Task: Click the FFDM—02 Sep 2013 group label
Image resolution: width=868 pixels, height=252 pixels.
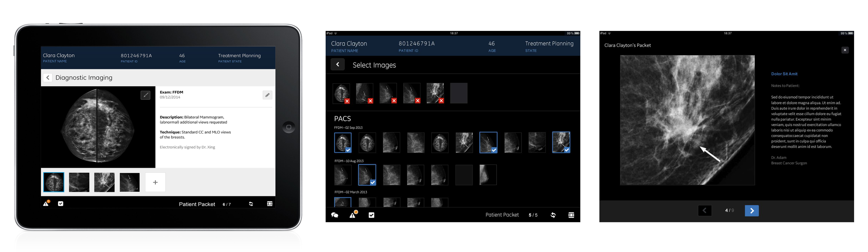Action: [x=348, y=128]
